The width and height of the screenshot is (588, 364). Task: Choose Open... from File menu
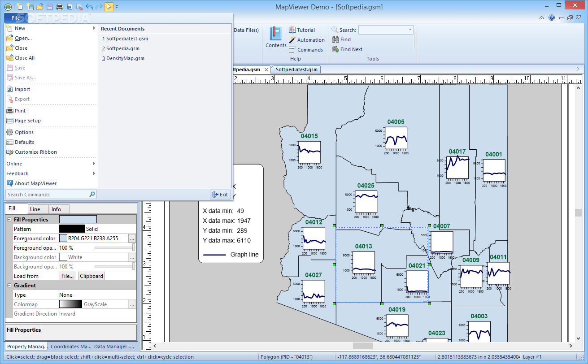tap(51, 38)
